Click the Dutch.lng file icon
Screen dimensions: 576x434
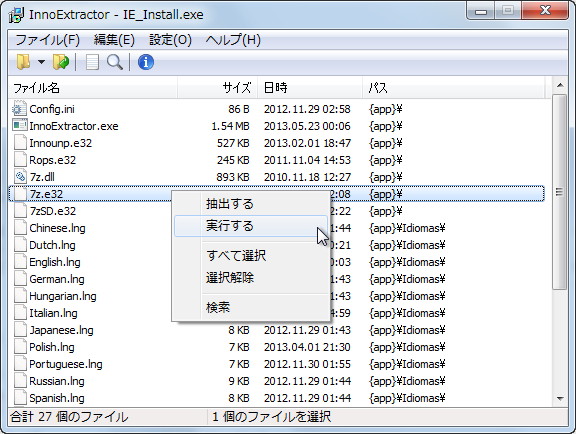click(20, 245)
